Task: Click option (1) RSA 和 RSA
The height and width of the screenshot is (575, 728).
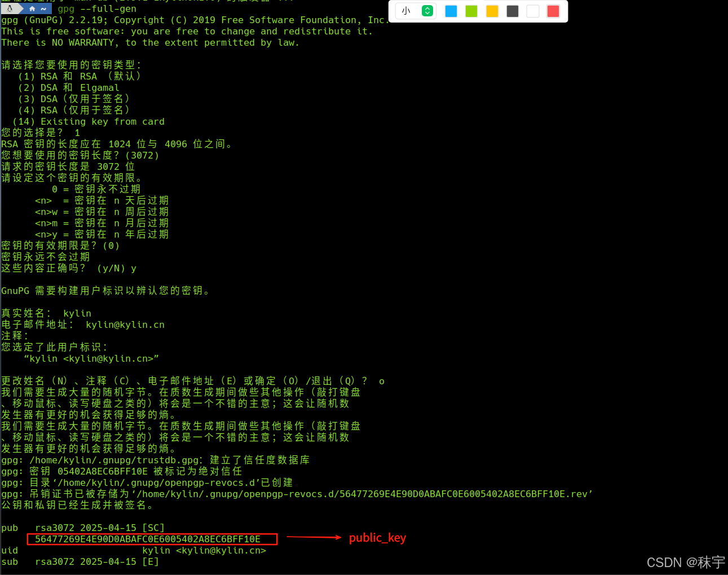Action: [80, 76]
